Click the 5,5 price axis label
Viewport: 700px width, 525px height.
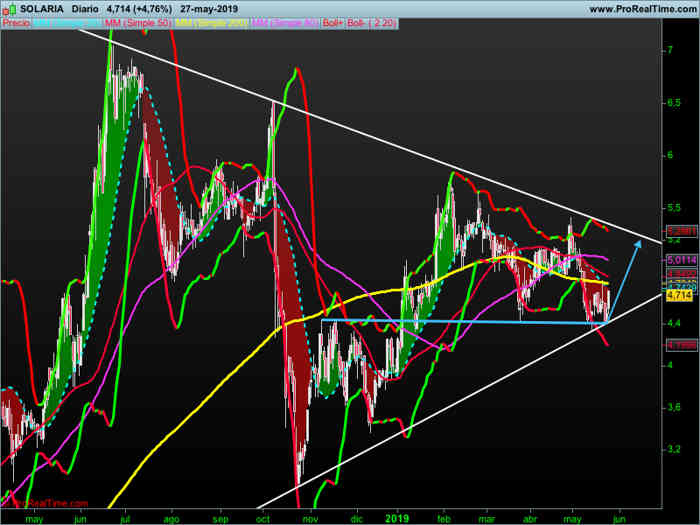click(x=674, y=208)
